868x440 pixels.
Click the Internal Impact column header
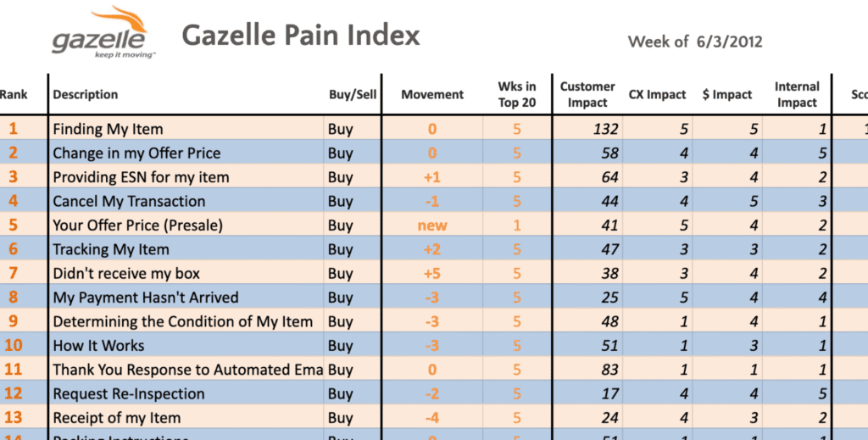click(797, 94)
